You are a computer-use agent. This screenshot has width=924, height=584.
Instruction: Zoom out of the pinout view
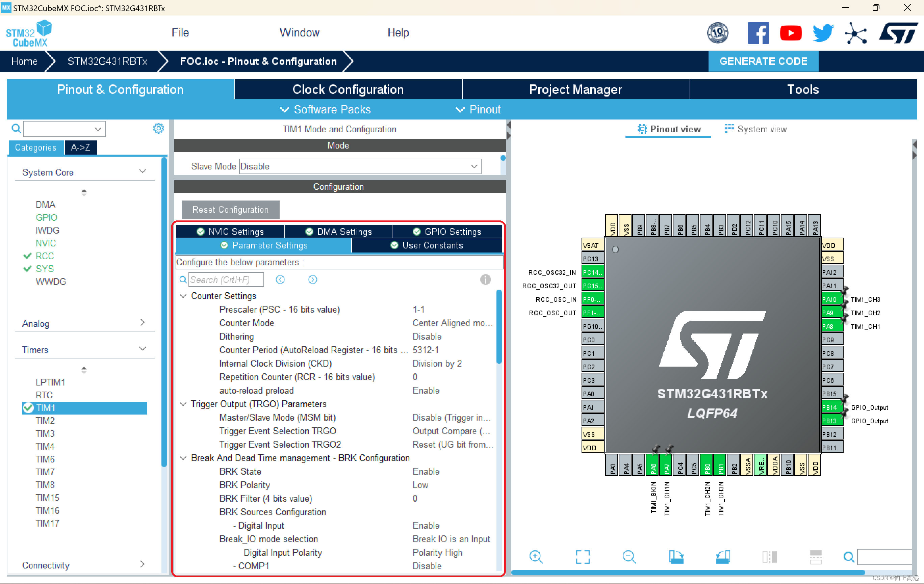[x=629, y=557]
